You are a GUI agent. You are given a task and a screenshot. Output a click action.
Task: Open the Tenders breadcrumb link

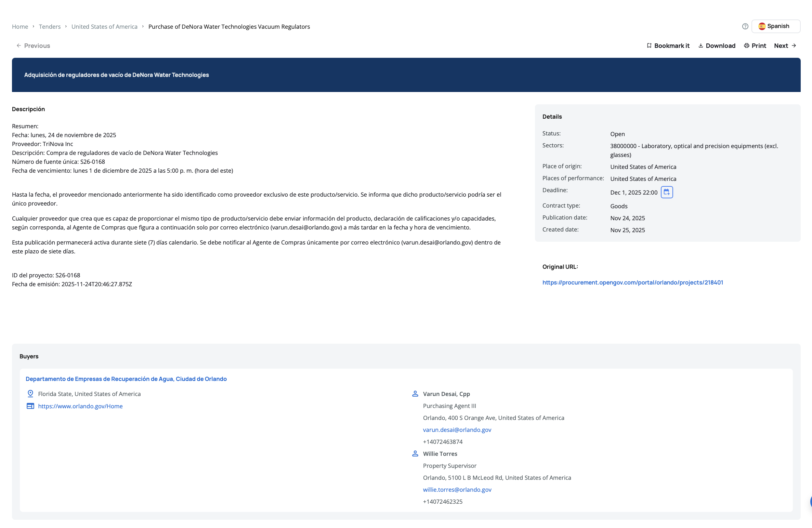[50, 27]
